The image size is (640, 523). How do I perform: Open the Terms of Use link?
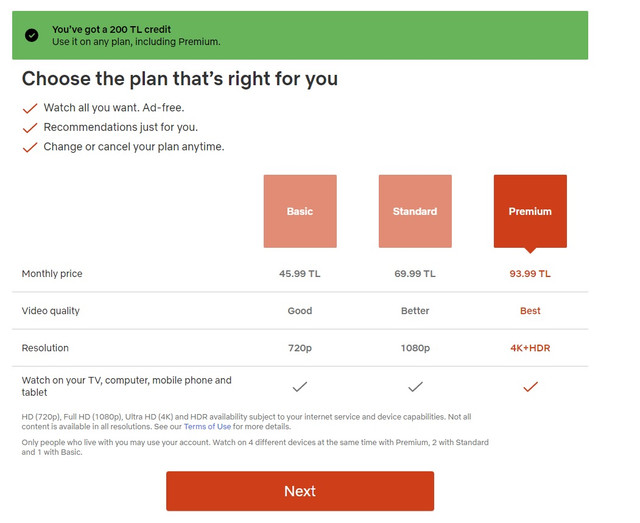tap(207, 427)
